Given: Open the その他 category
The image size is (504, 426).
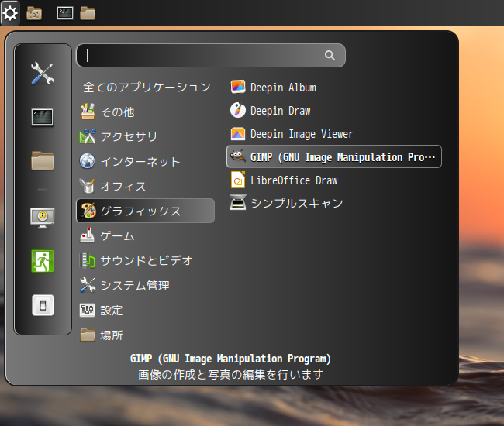Looking at the screenshot, I should point(145,112).
